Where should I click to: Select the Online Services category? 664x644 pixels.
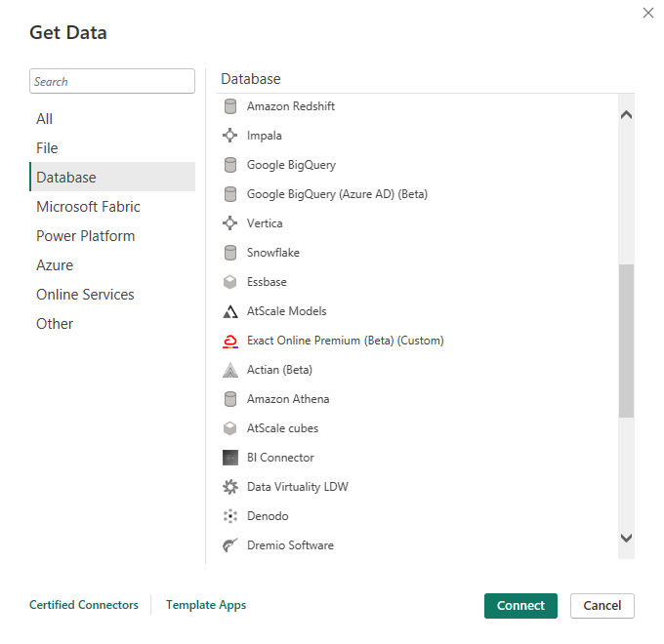[85, 295]
